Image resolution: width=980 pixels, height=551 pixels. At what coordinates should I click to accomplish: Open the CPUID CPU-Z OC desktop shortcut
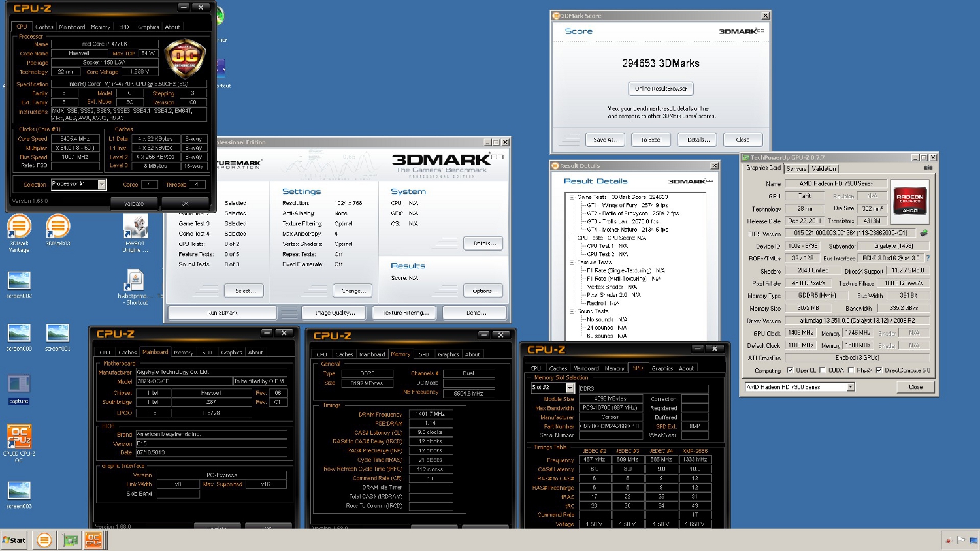[19, 443]
